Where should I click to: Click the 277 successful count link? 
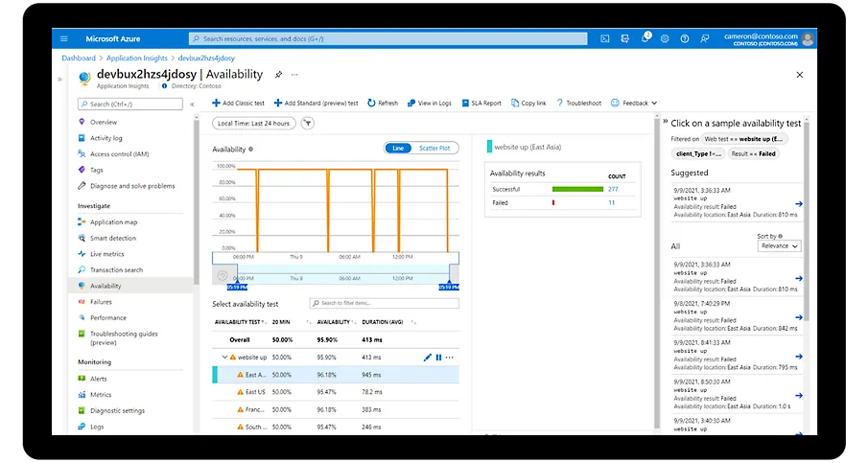click(x=612, y=190)
